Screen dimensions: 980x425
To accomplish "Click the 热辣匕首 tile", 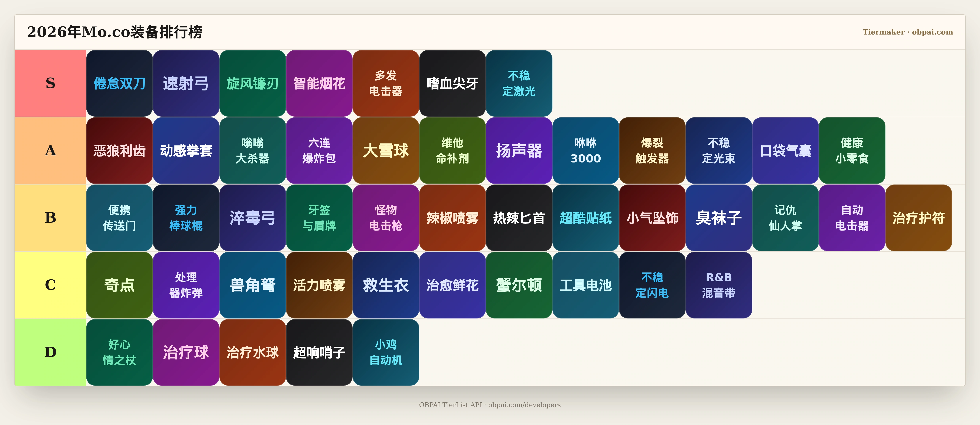I will pyautogui.click(x=519, y=218).
